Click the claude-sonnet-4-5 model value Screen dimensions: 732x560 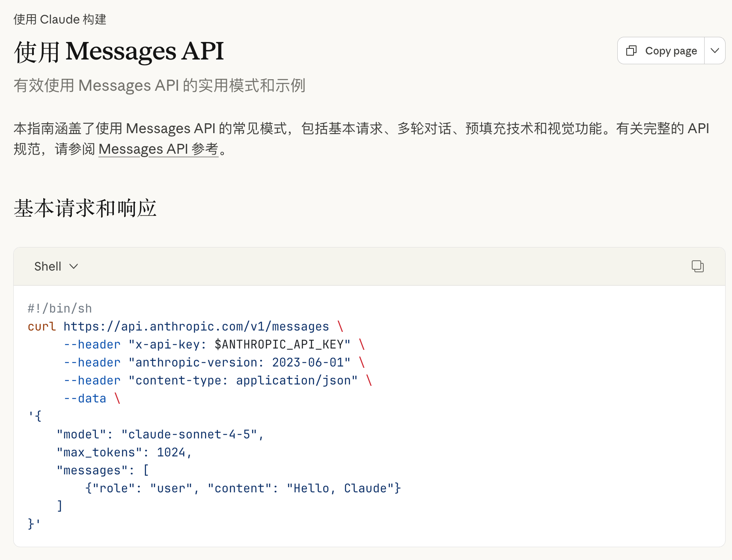(x=189, y=435)
